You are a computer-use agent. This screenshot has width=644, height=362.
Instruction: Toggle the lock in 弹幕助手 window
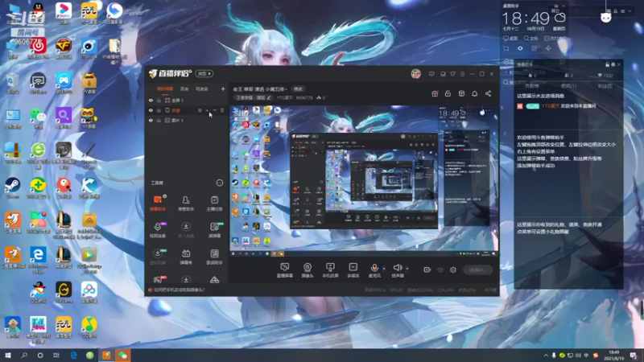[608, 64]
